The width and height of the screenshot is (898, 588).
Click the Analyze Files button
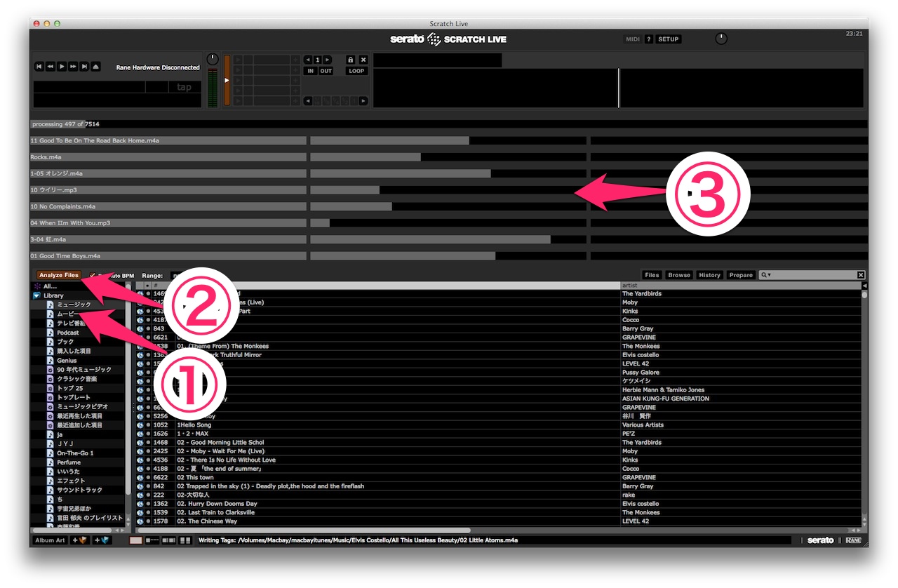(x=59, y=275)
